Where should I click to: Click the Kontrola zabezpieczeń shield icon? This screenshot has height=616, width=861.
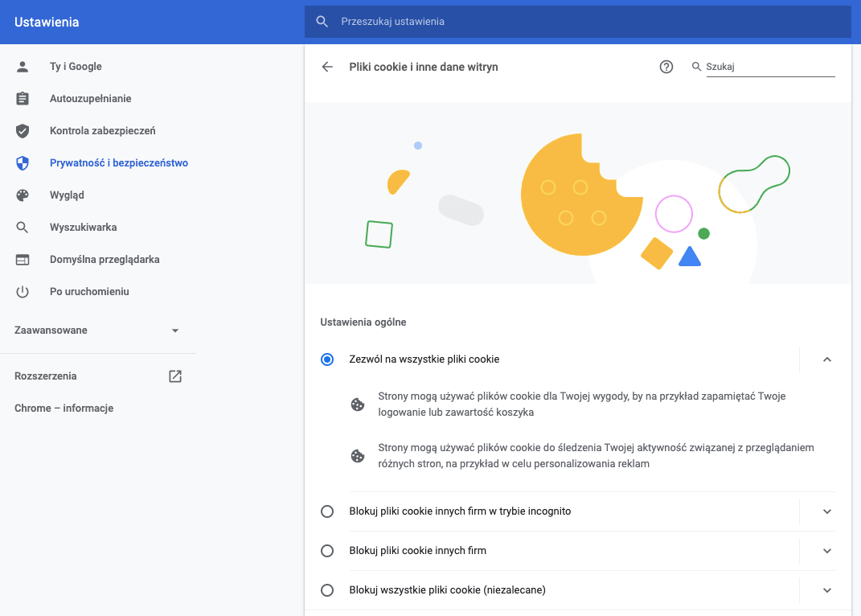23,130
